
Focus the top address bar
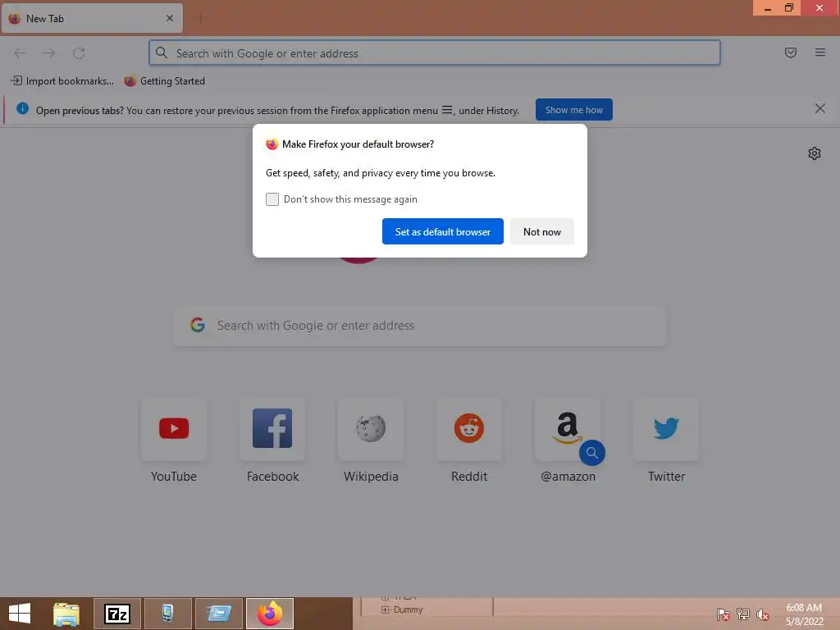pos(435,53)
